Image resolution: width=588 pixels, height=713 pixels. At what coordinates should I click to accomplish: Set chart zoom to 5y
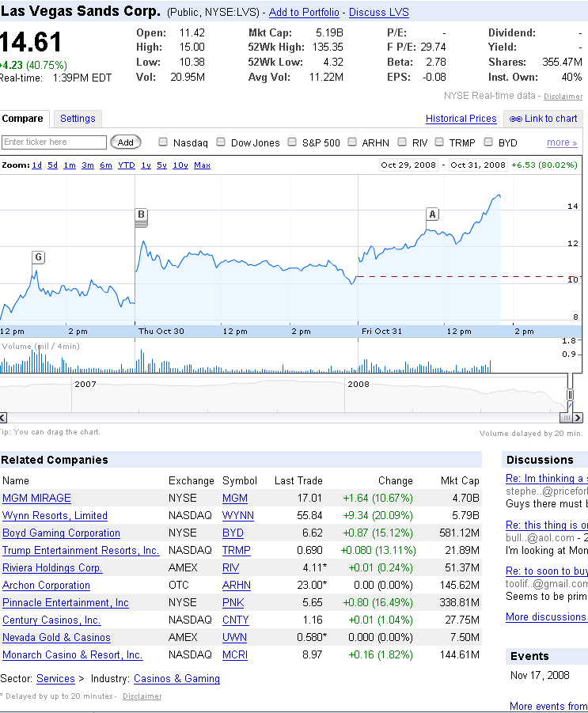162,165
